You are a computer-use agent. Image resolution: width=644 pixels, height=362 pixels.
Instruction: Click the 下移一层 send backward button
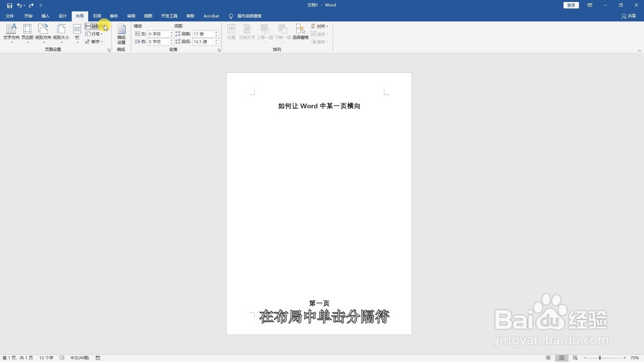pos(283,33)
